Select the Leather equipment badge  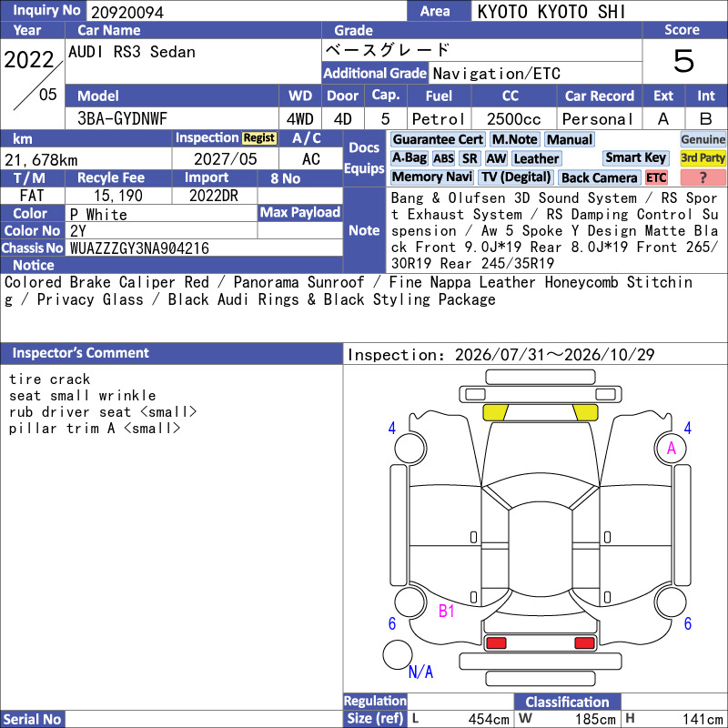coord(536,158)
